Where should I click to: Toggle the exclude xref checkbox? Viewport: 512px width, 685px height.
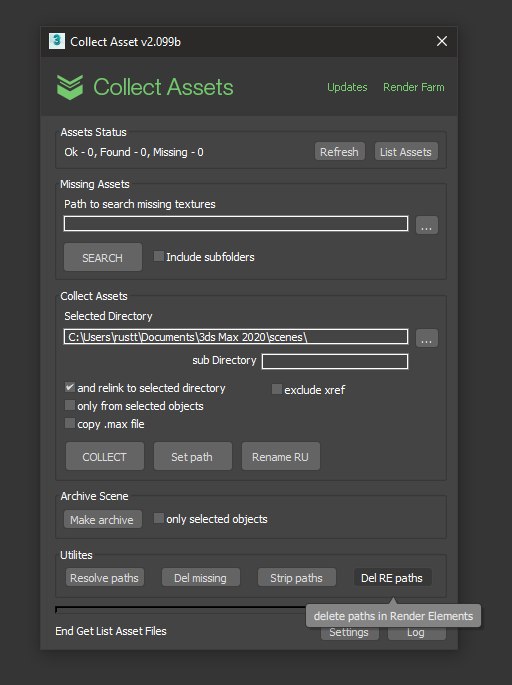[277, 389]
